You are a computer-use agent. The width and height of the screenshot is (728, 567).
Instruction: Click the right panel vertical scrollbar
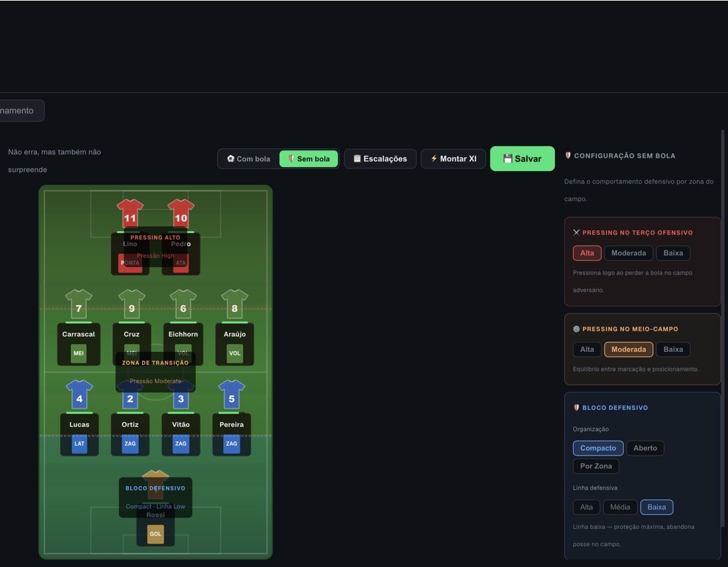point(723,329)
